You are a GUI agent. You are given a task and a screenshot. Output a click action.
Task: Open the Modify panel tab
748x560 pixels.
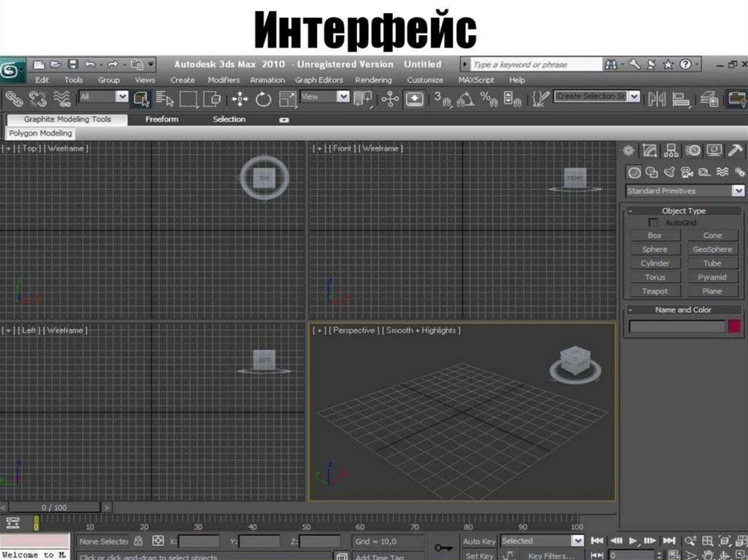coord(649,150)
